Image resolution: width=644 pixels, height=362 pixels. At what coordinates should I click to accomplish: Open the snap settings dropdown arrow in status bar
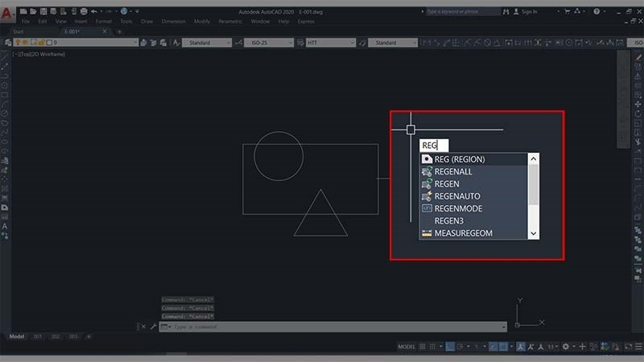[x=440, y=347]
